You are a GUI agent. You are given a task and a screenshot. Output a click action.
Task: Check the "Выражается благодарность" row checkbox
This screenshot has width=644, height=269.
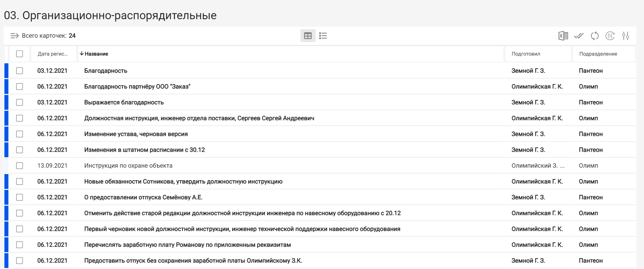coord(20,102)
